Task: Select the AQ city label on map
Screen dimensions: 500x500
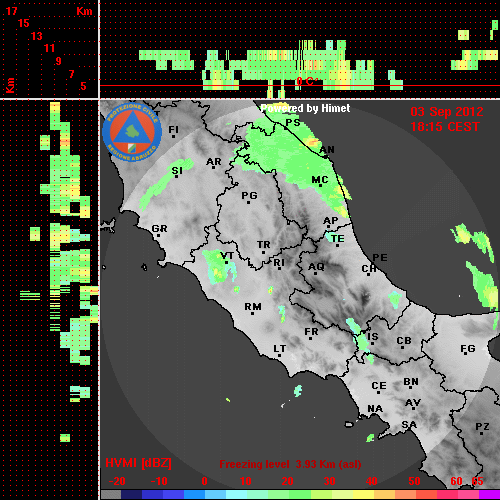Action: tap(316, 267)
